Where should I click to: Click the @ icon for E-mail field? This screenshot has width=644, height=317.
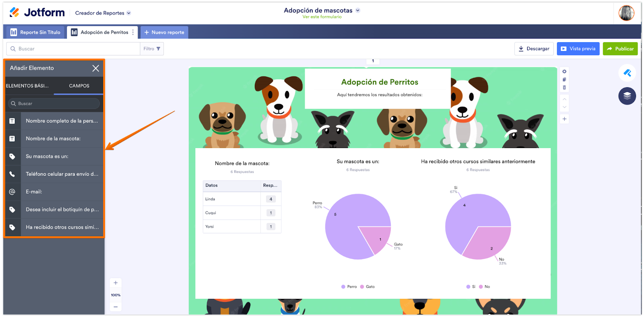click(12, 192)
